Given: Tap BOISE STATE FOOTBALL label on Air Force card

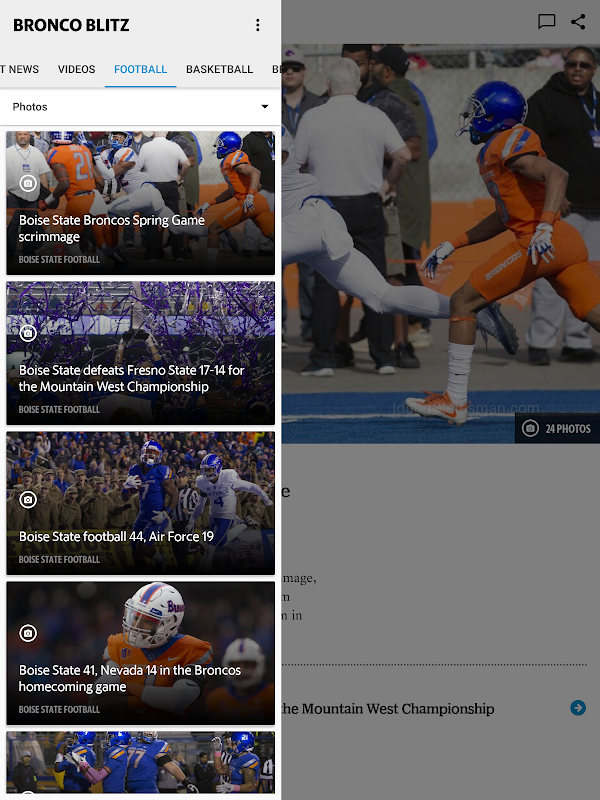Looking at the screenshot, I should (59, 559).
